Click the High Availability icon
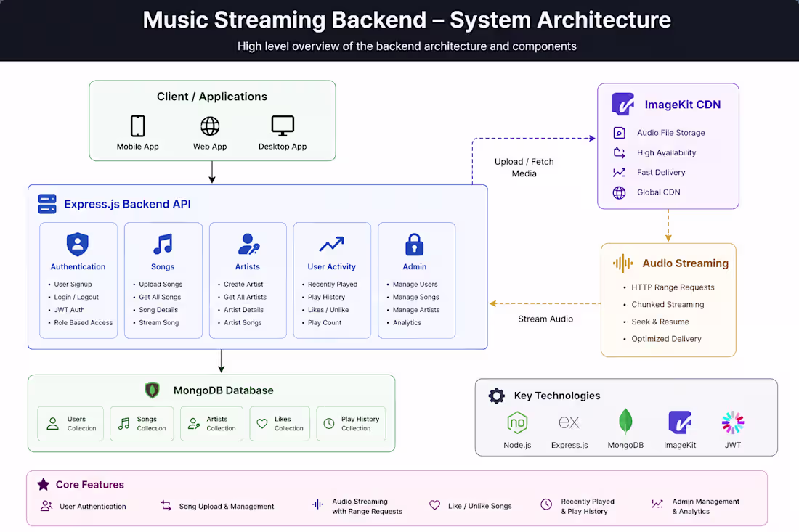Screen dimensions: 799x532 pos(619,152)
